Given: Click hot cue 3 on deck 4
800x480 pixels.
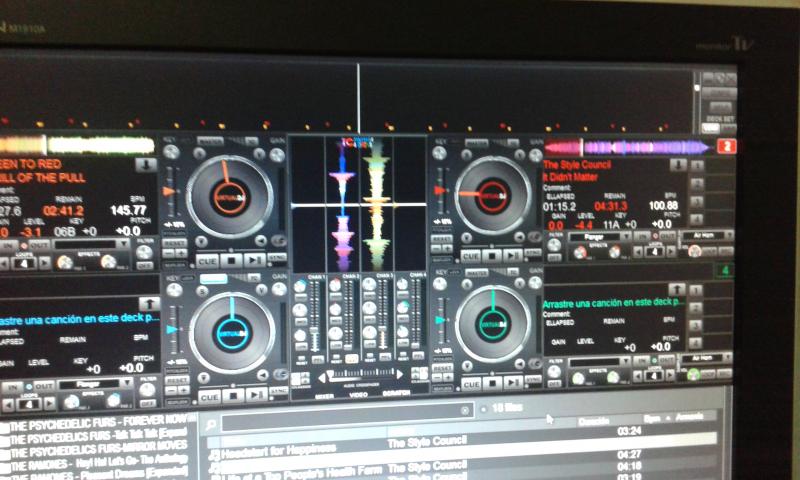Looking at the screenshot, I should [695, 325].
